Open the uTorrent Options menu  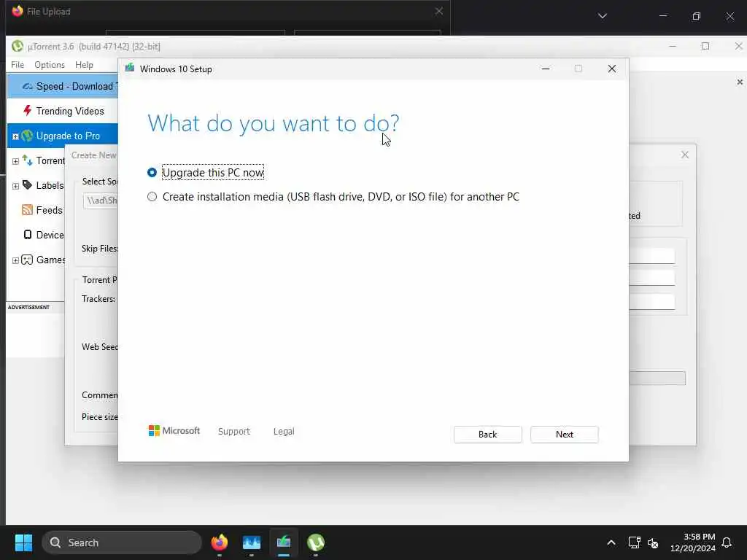[50, 65]
